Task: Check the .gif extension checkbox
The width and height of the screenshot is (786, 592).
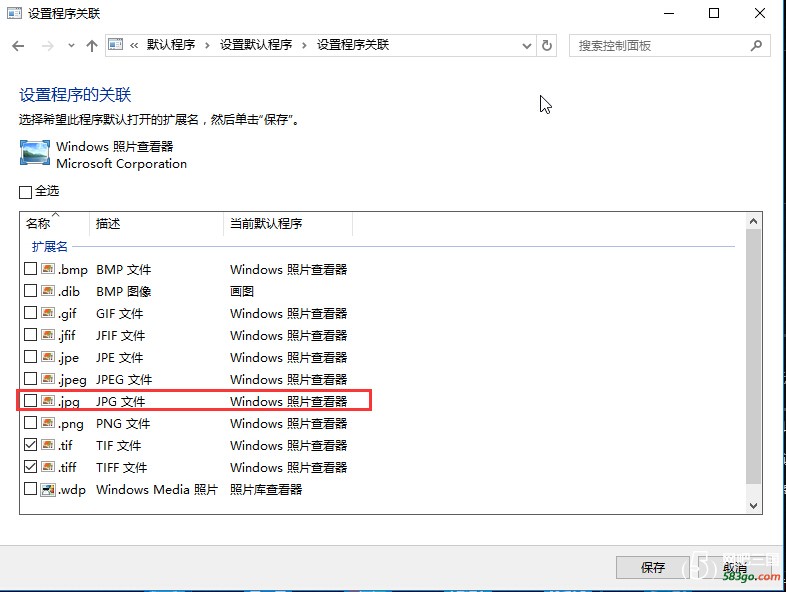Action: point(31,313)
